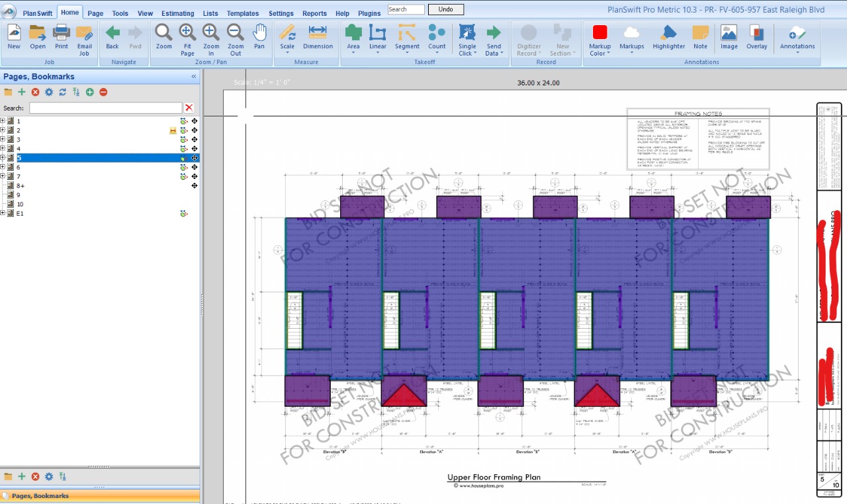Click the refresh icon in Pages toolbar

62,92
